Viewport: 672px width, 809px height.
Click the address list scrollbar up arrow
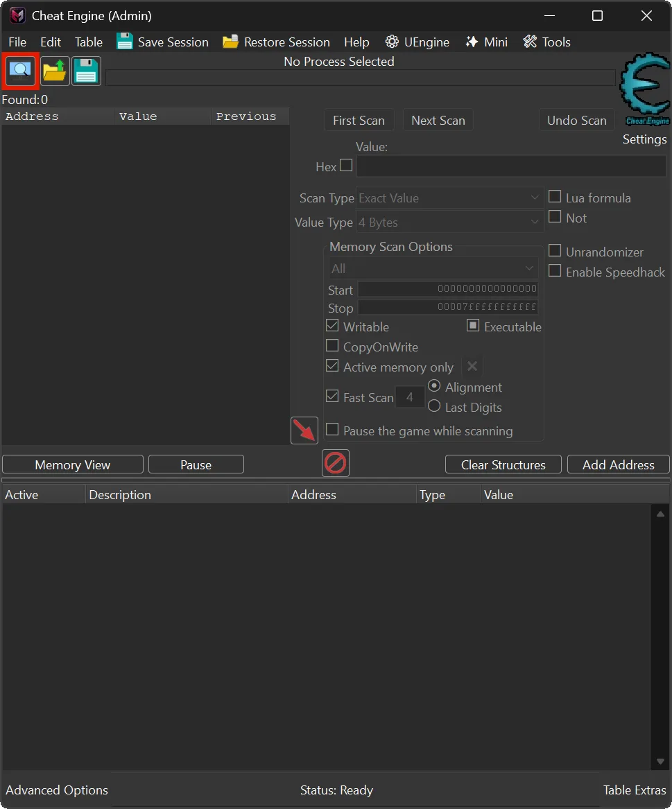click(660, 514)
